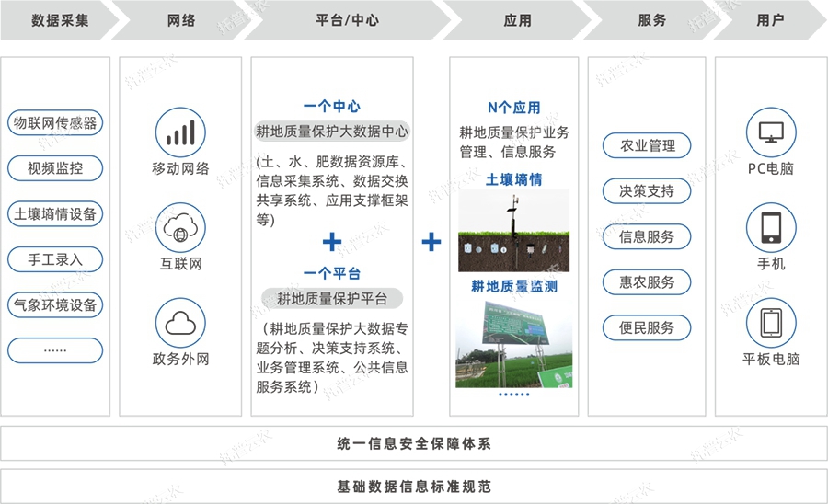Select the 视频监控 pill button

click(x=55, y=168)
